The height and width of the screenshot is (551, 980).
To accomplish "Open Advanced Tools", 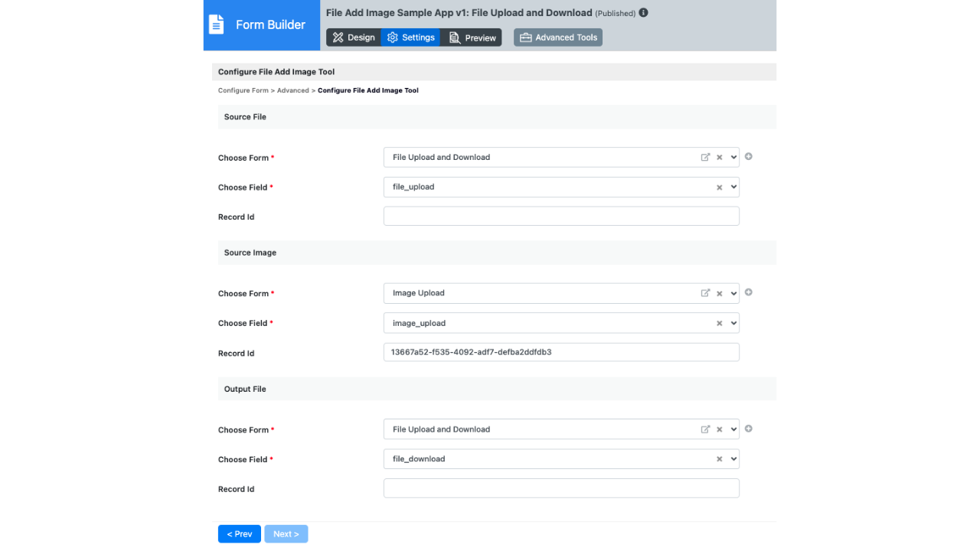I will [x=558, y=37].
